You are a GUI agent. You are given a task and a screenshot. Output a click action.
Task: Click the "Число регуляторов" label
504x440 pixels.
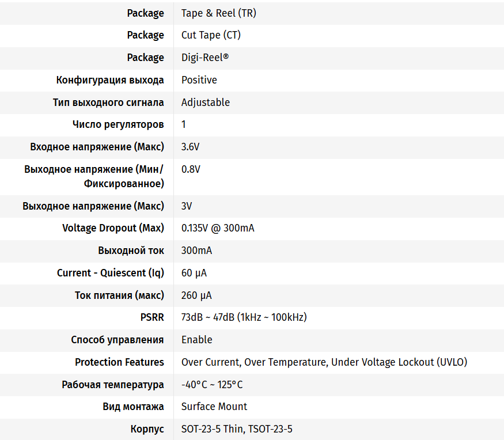(118, 124)
